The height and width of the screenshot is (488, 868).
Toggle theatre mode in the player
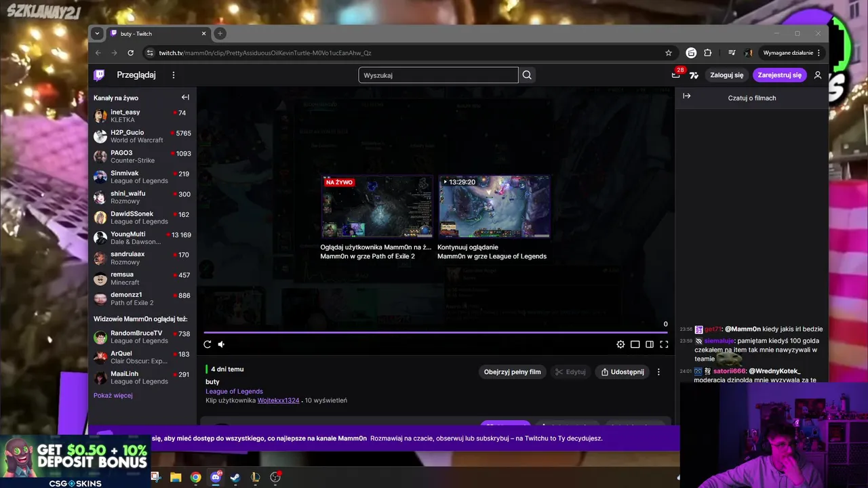(650, 344)
